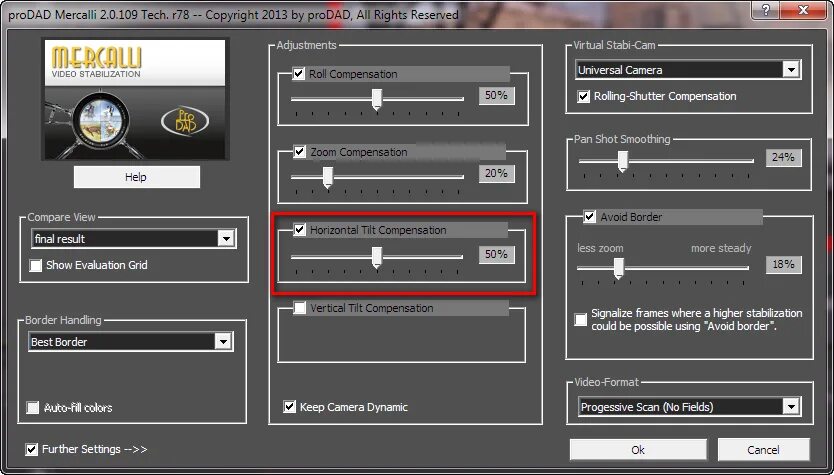
Task: Click the 'Best Border' selection text
Action: coord(59,342)
